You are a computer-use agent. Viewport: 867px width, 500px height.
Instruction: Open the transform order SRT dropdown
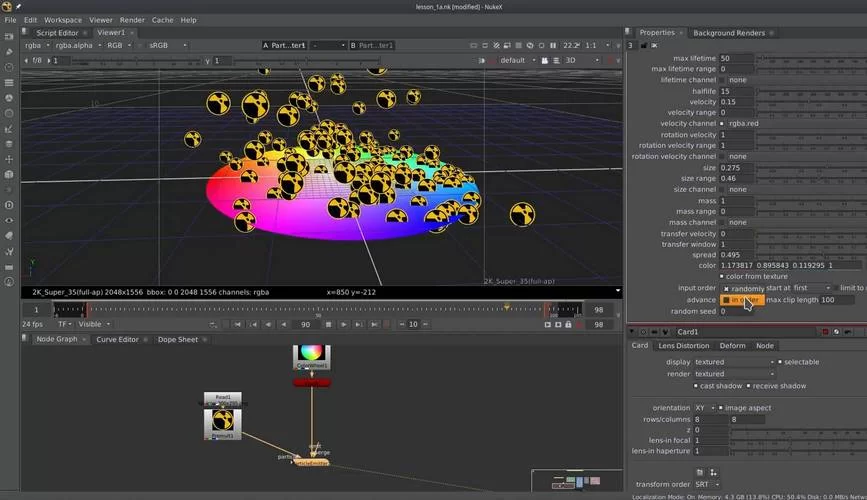pos(707,485)
